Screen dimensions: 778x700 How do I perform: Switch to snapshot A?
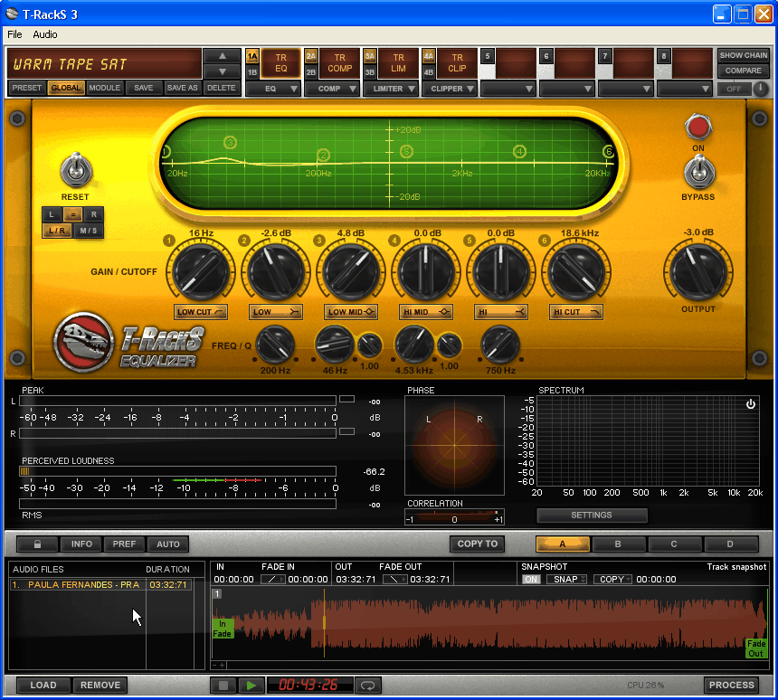[x=563, y=544]
